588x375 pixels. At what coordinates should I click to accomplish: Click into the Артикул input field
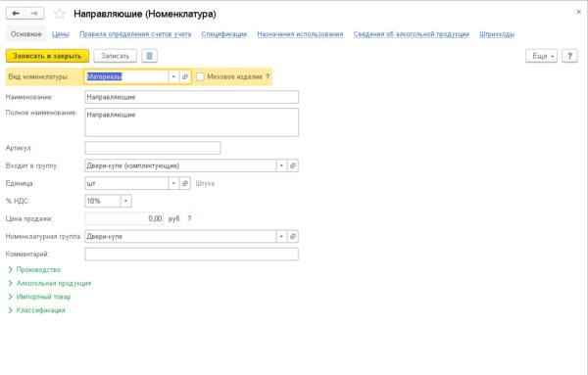(153, 148)
